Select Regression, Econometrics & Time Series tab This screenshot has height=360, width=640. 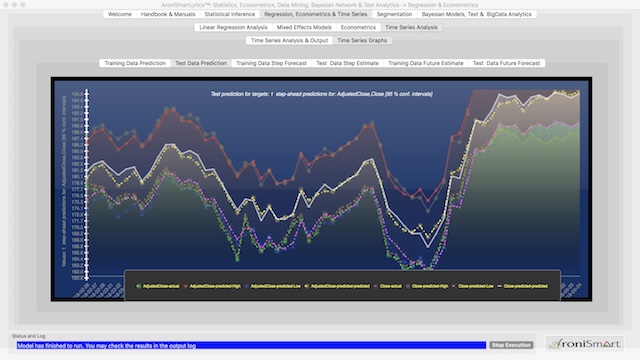[x=316, y=14]
